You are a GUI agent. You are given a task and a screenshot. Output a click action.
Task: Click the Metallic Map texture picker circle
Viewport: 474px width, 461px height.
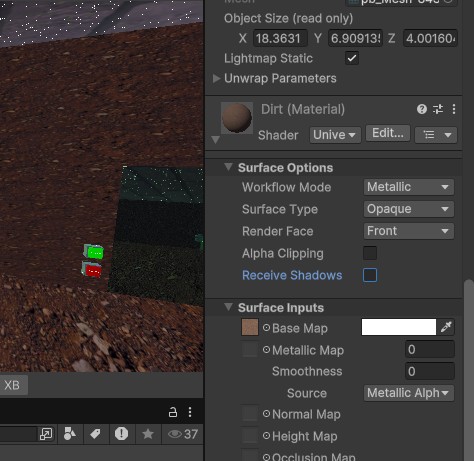click(x=266, y=350)
